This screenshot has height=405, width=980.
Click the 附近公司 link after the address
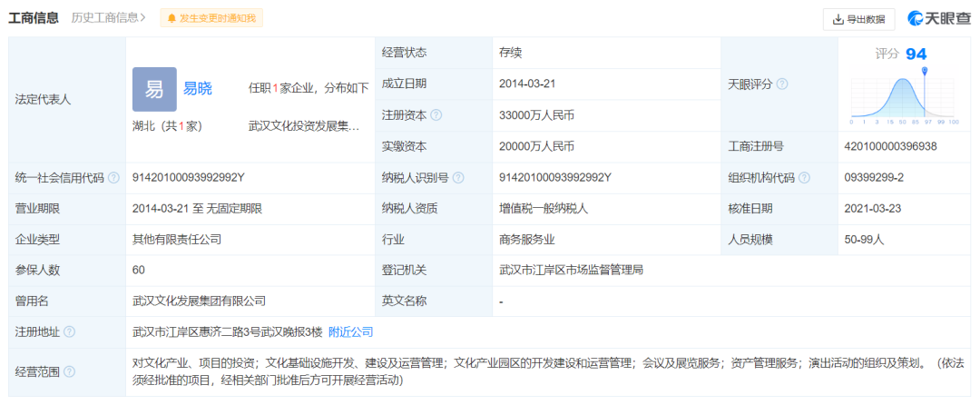tap(350, 332)
